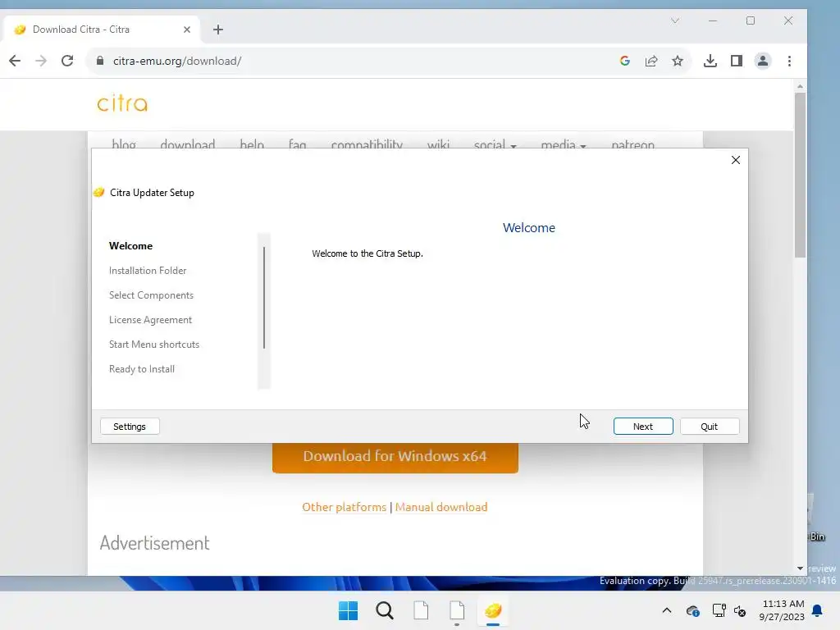Click the muted volume tray icon
Screen dimensions: 840x630
741,610
